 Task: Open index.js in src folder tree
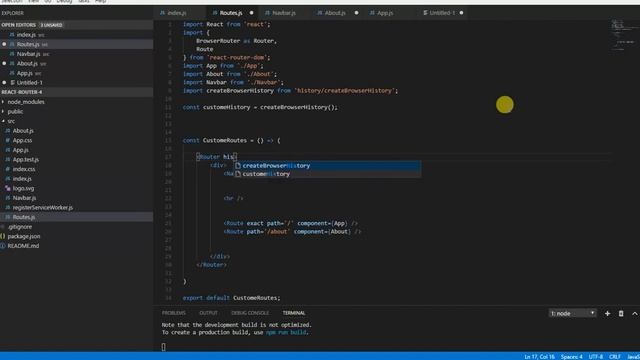point(22,179)
